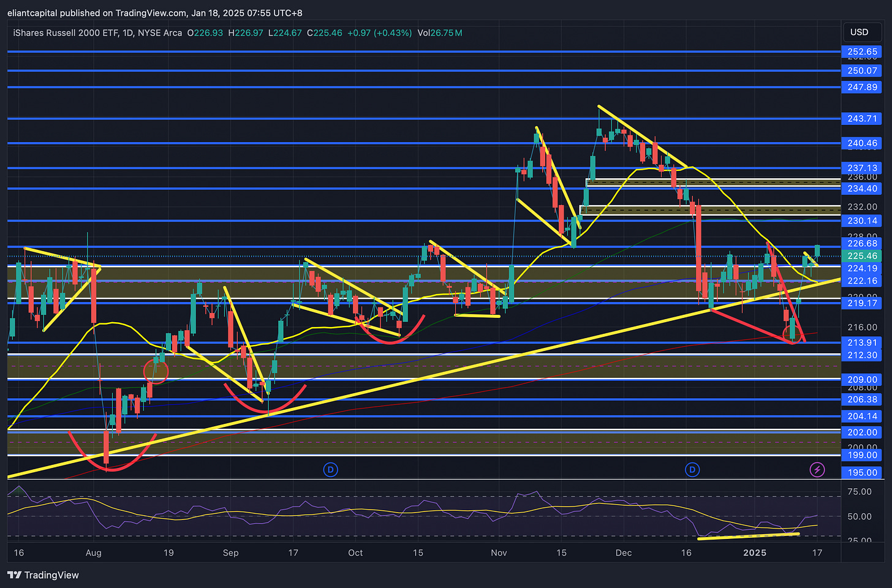Image resolution: width=892 pixels, height=588 pixels.
Task: Select the 219.17 price level label
Action: pyautogui.click(x=862, y=303)
